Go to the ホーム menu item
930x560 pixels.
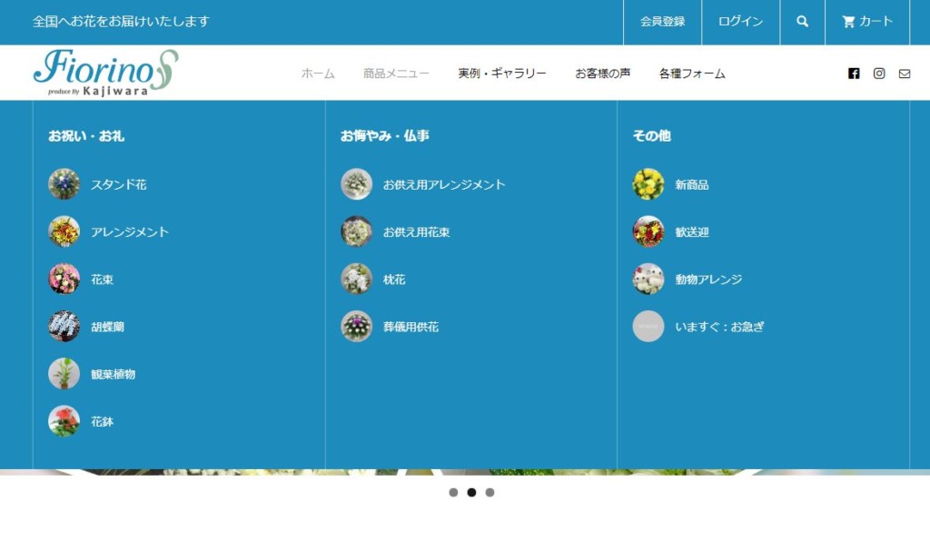[x=318, y=74]
